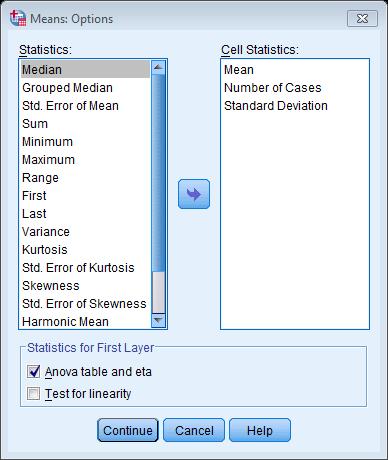Screen dimensions: 388x460
Task: Select Harmonic Mean in the list
Action: pyautogui.click(x=85, y=321)
